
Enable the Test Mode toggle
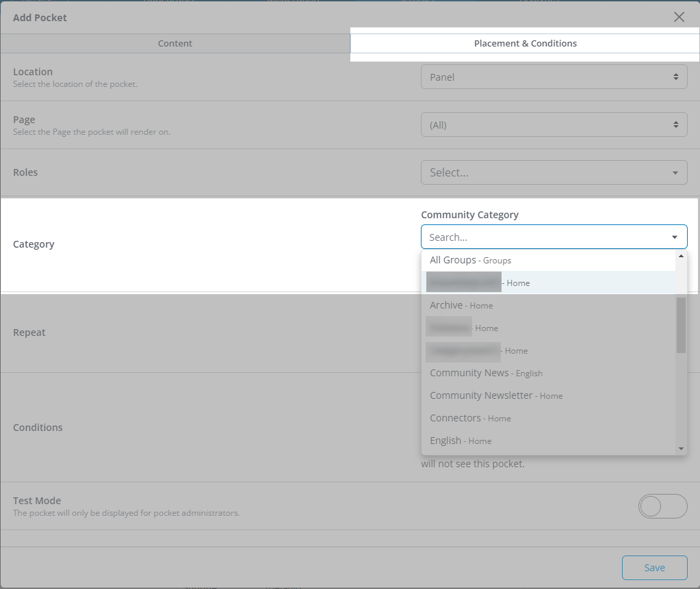[662, 506]
